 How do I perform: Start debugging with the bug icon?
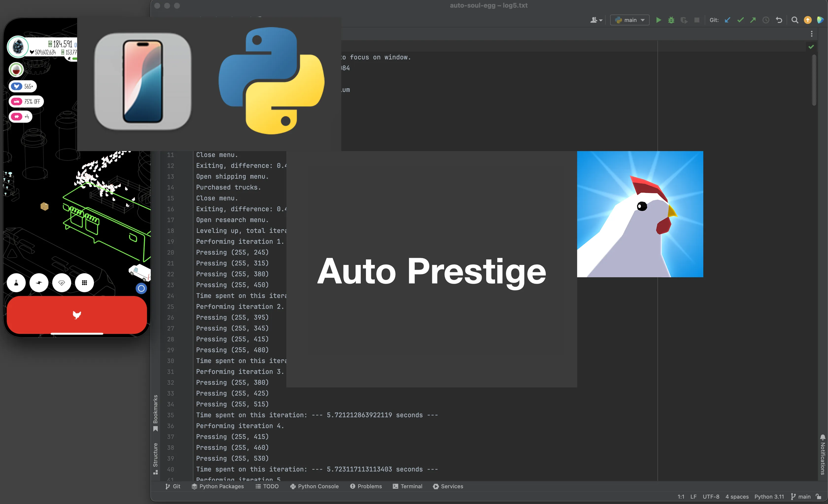671,20
